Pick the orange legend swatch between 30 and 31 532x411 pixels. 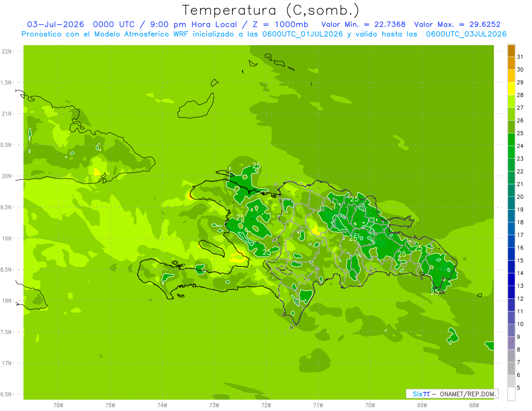(511, 63)
